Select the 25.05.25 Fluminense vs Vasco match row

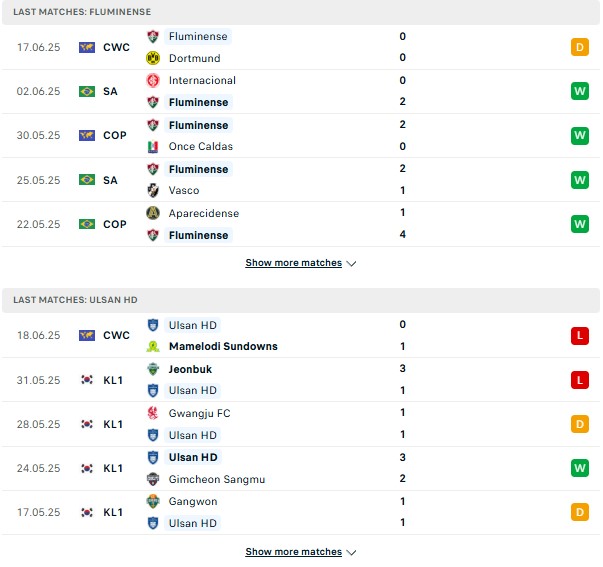pyautogui.click(x=301, y=180)
